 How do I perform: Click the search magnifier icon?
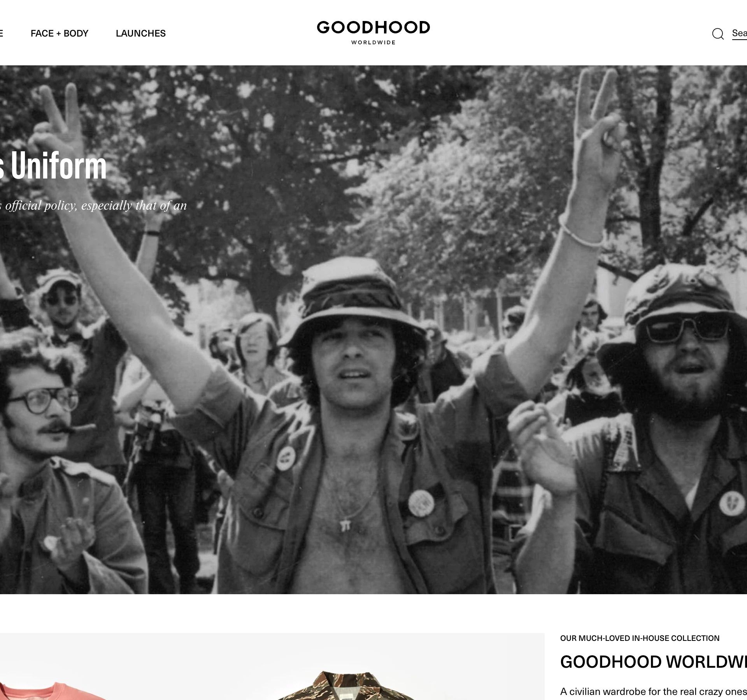click(x=718, y=34)
